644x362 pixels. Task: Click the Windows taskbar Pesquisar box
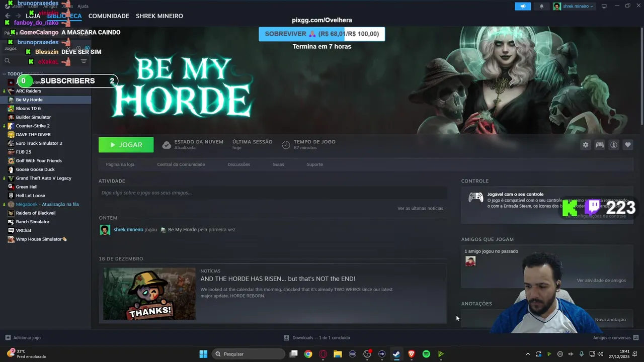coord(249,354)
